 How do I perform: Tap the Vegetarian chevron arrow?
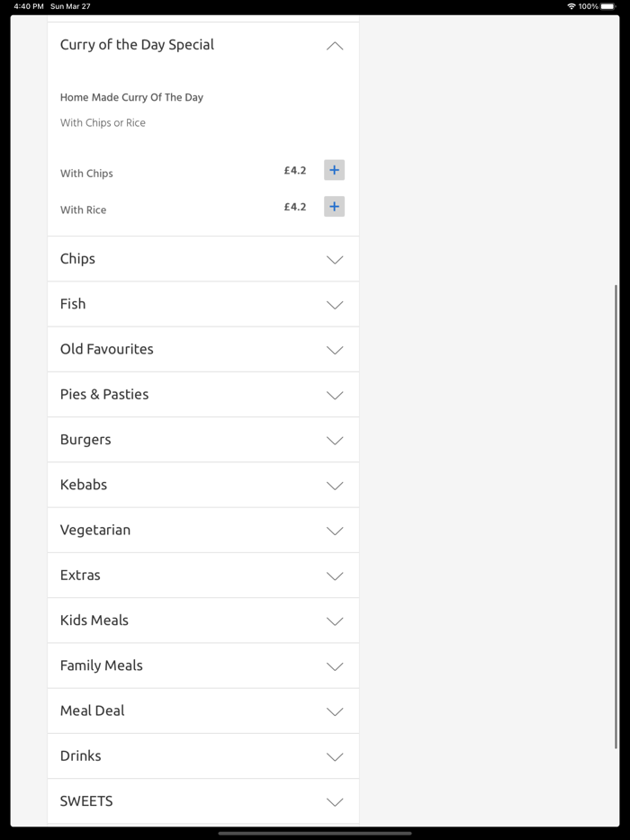(335, 531)
